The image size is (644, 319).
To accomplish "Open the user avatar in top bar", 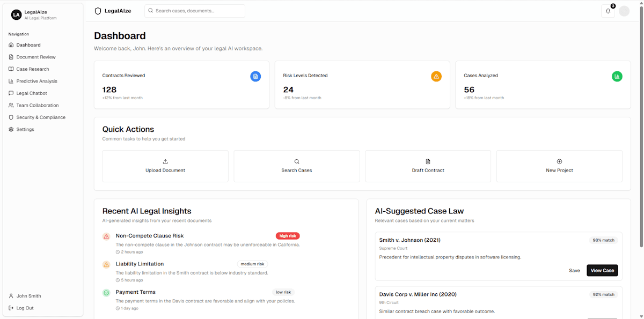I will pos(624,11).
